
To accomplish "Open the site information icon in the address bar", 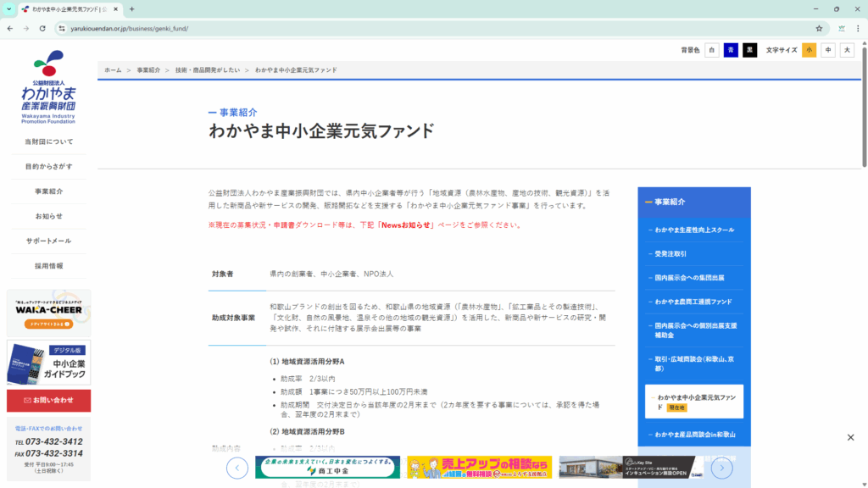I will tap(61, 28).
